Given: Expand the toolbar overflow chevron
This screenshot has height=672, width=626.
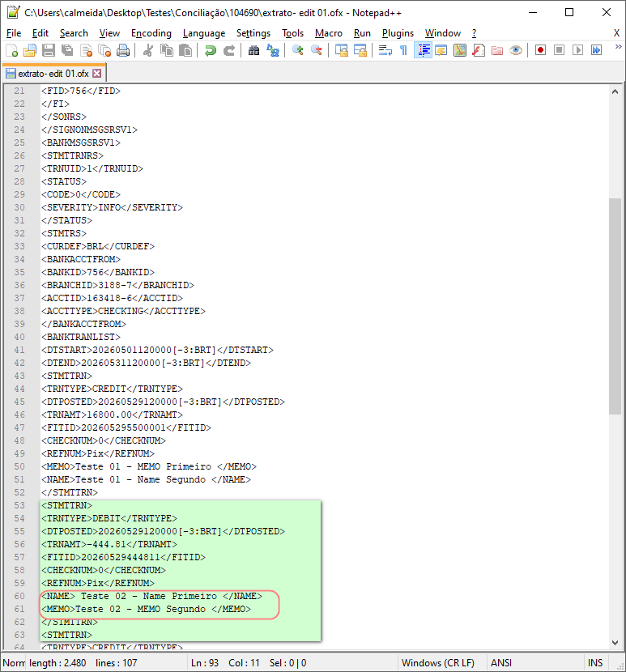Looking at the screenshot, I should click(618, 47).
